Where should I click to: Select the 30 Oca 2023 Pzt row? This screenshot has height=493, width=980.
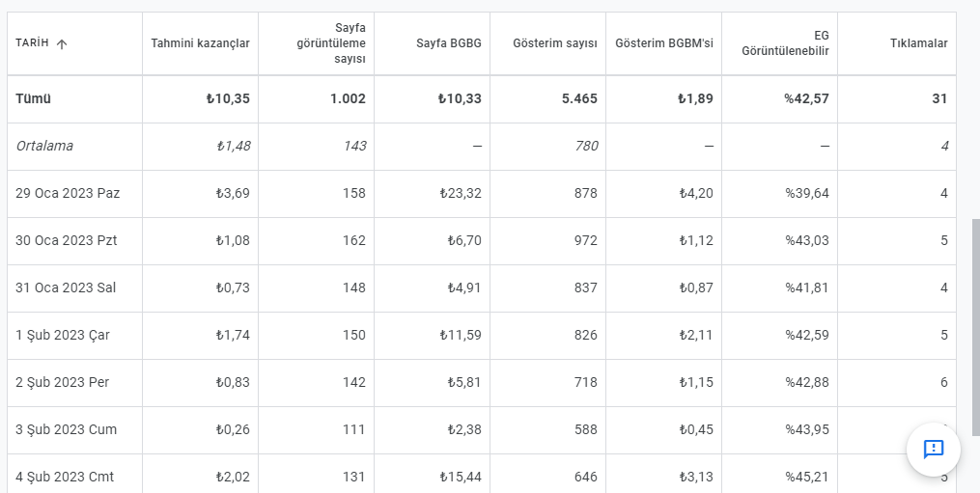481,241
